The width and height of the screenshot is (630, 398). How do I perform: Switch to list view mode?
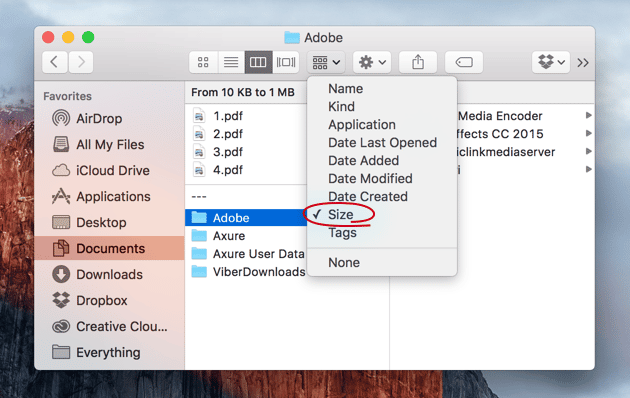point(231,62)
